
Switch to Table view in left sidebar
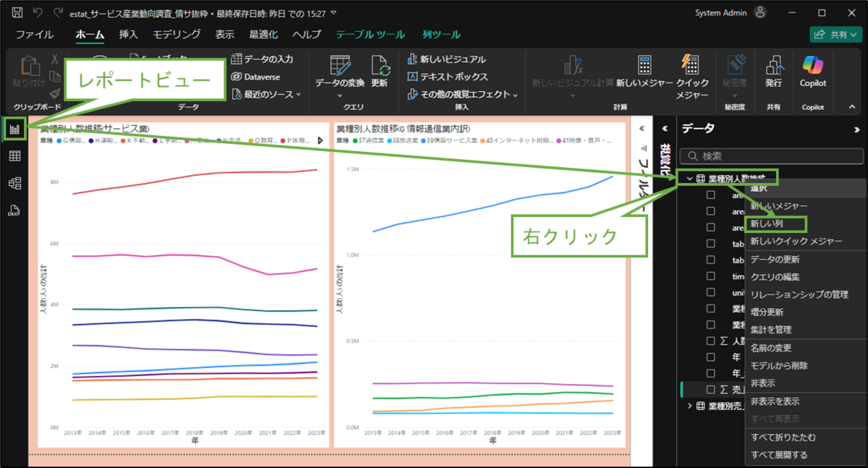point(14,156)
